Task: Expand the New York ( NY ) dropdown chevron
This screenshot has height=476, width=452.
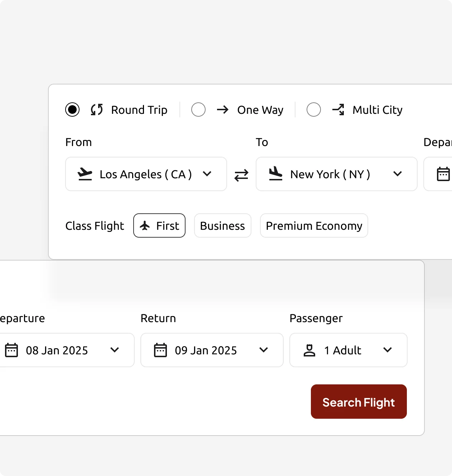Action: click(x=398, y=174)
